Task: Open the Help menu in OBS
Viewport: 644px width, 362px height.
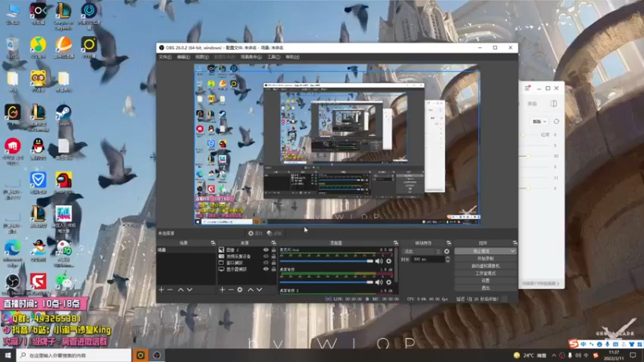Action: point(292,57)
